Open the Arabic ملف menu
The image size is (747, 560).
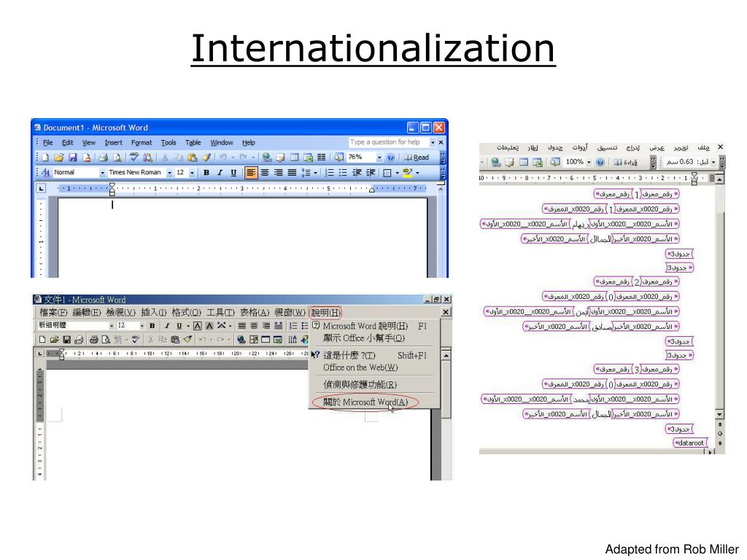[x=703, y=147]
